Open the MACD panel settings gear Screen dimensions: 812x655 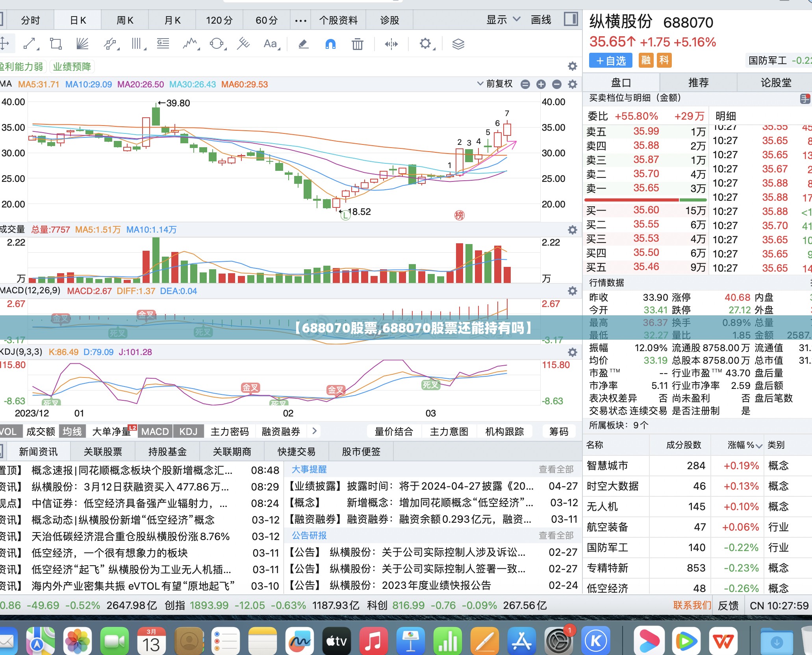(573, 291)
